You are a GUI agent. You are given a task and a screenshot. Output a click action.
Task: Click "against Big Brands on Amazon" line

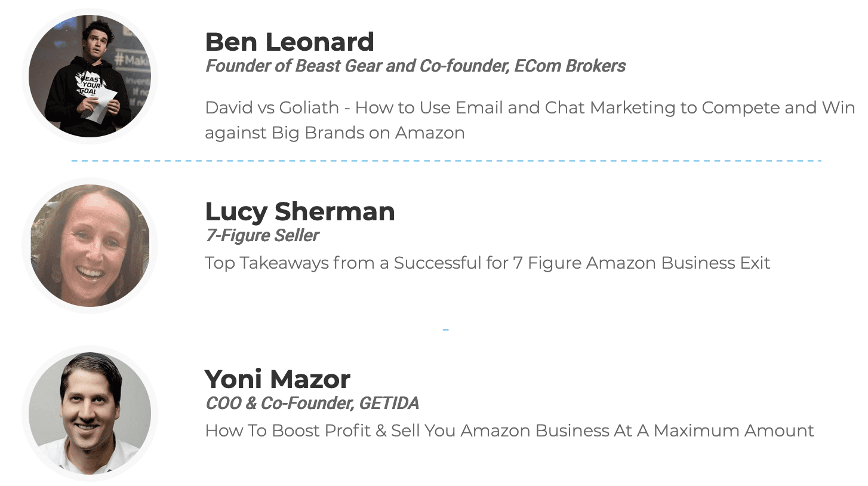tap(335, 133)
